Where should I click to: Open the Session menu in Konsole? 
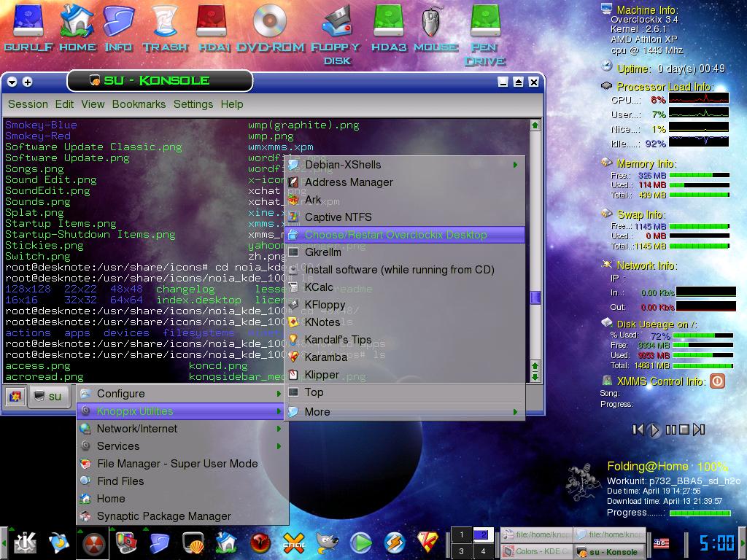[x=27, y=104]
